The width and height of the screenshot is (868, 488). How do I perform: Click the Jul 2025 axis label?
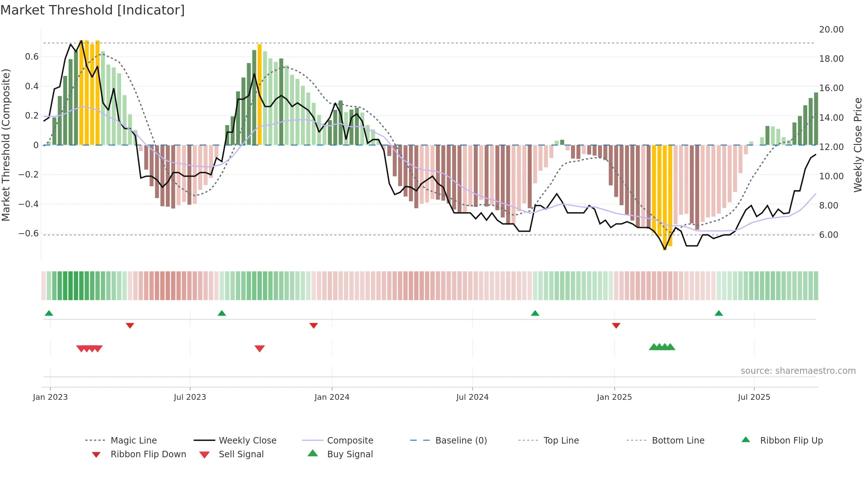pyautogui.click(x=754, y=397)
